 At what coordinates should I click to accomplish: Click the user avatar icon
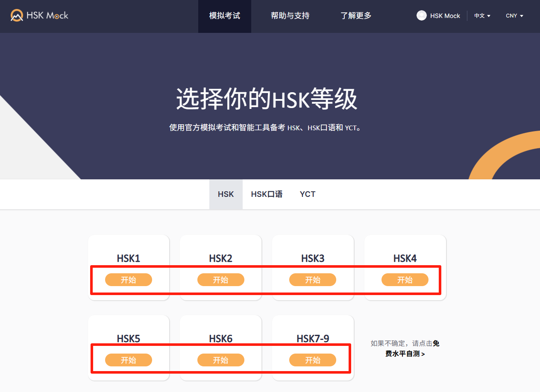click(x=422, y=15)
